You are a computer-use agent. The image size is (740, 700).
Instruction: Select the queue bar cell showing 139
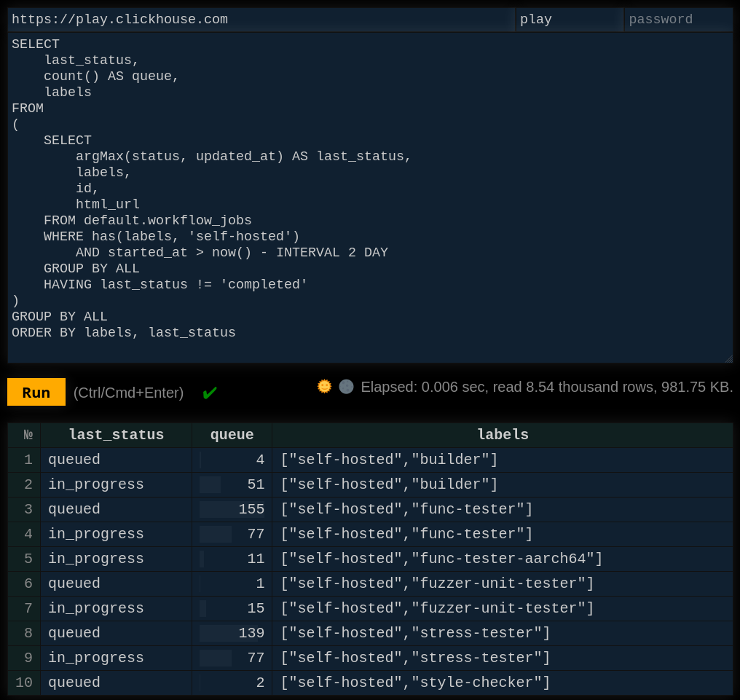(232, 633)
